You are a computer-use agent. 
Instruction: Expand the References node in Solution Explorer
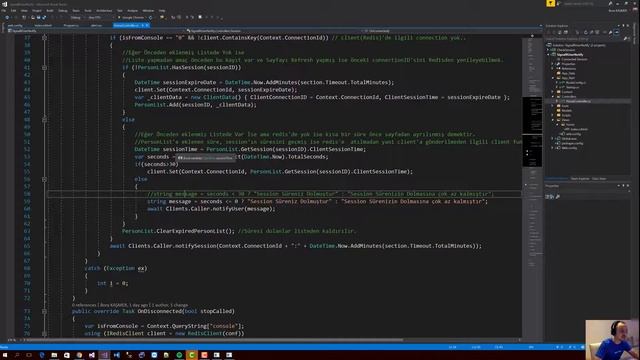coord(552,69)
